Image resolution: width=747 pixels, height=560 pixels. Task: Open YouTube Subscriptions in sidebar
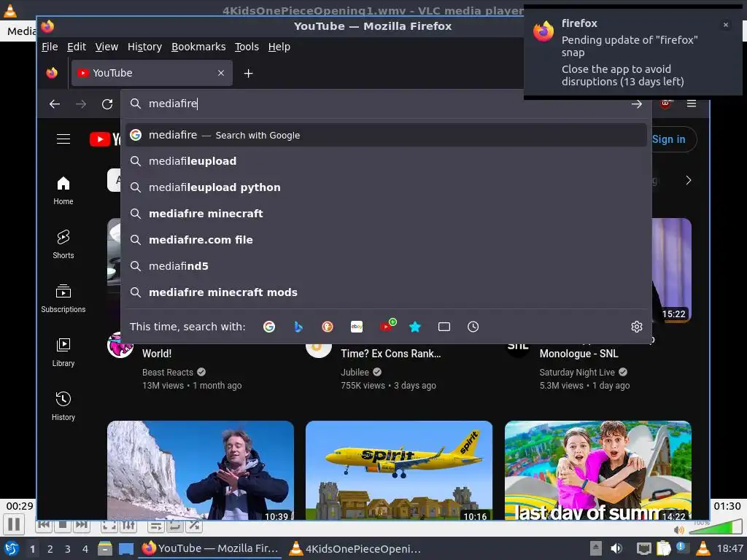point(63,298)
